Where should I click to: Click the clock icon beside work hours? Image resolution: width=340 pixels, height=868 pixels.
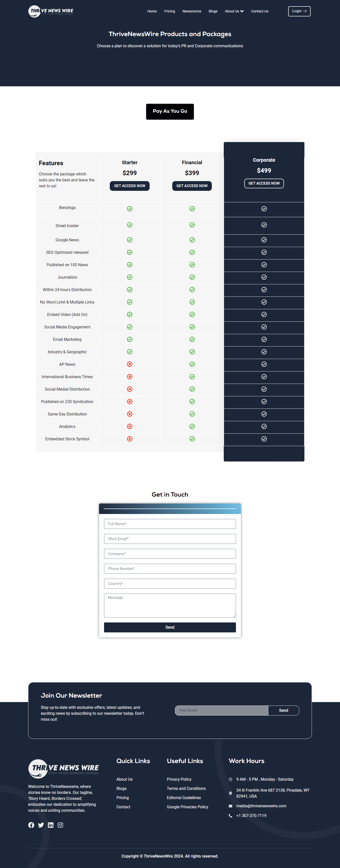pyautogui.click(x=230, y=779)
